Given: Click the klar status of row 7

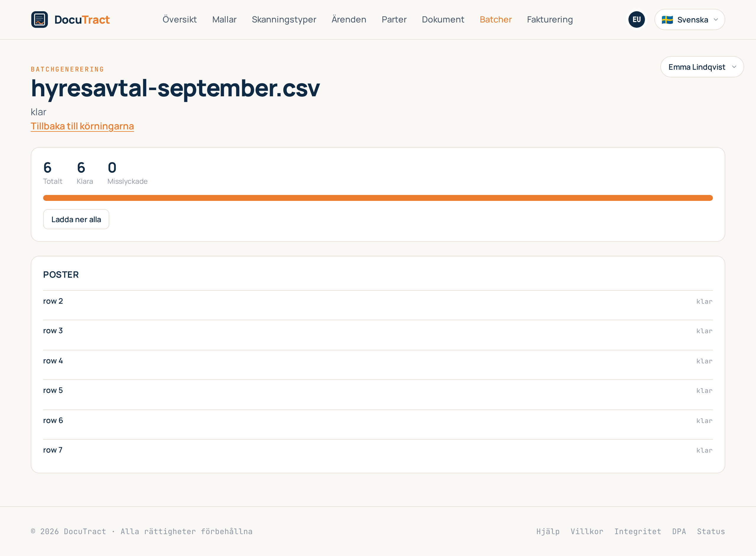Looking at the screenshot, I should (x=704, y=450).
